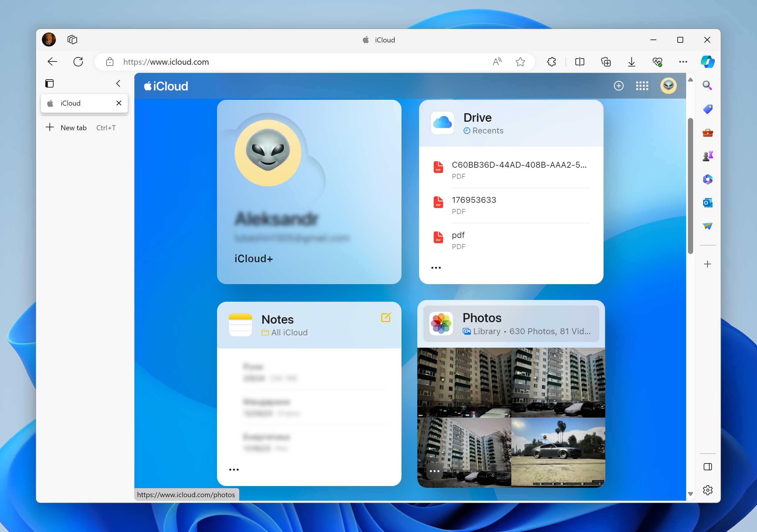The image size is (757, 532).
Task: Click All iCloud folder under Notes
Action: [284, 333]
